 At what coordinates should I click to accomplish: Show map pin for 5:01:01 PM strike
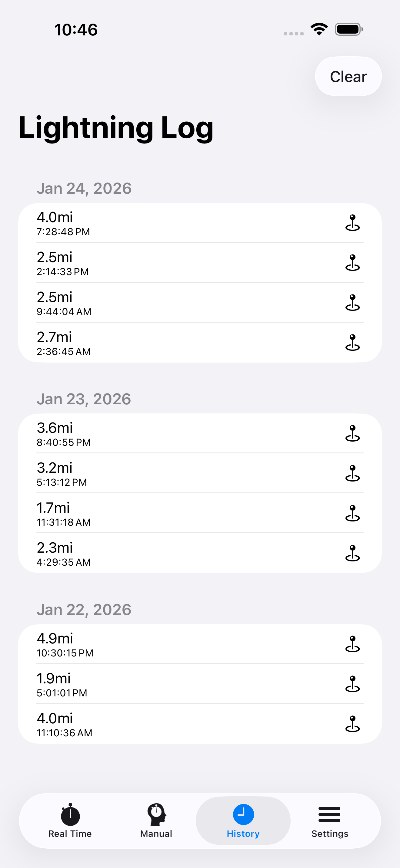click(x=352, y=684)
